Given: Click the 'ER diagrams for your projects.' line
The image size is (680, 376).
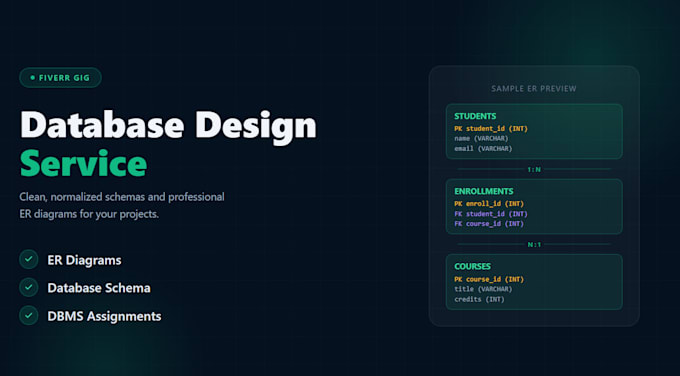Looking at the screenshot, I should tap(89, 214).
